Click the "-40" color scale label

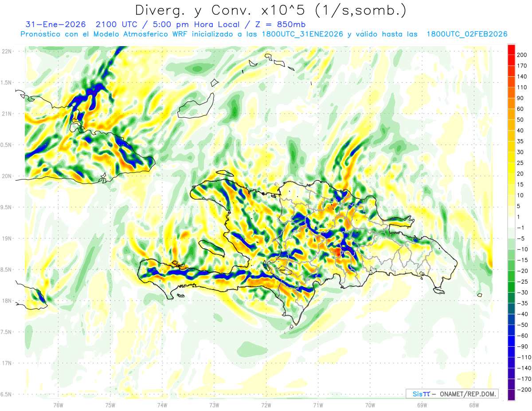coord(522,314)
